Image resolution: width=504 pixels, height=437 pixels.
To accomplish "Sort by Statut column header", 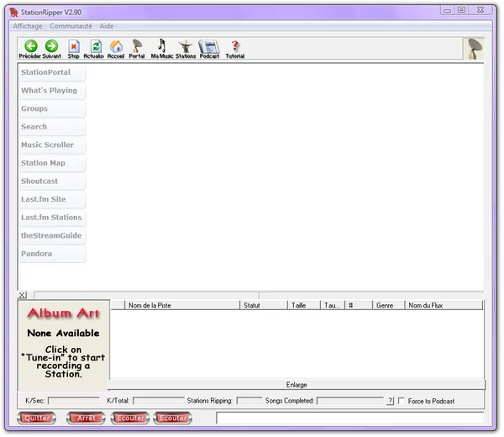I will (264, 305).
